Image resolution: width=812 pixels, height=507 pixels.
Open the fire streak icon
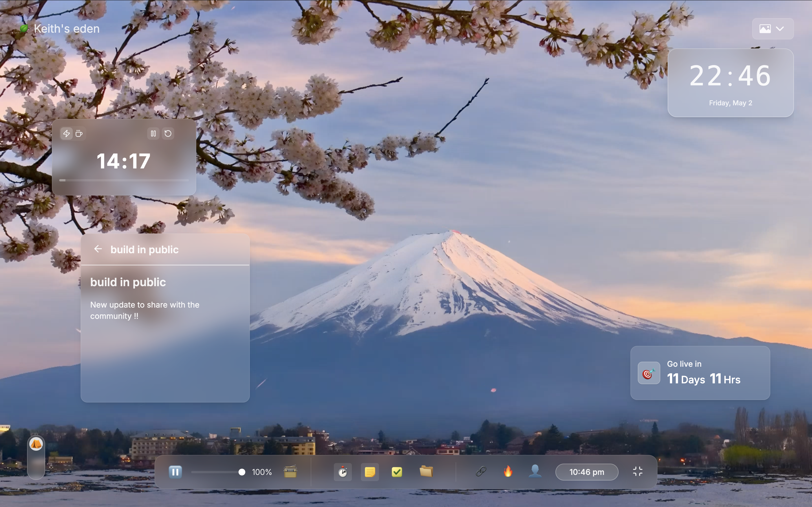pos(508,471)
